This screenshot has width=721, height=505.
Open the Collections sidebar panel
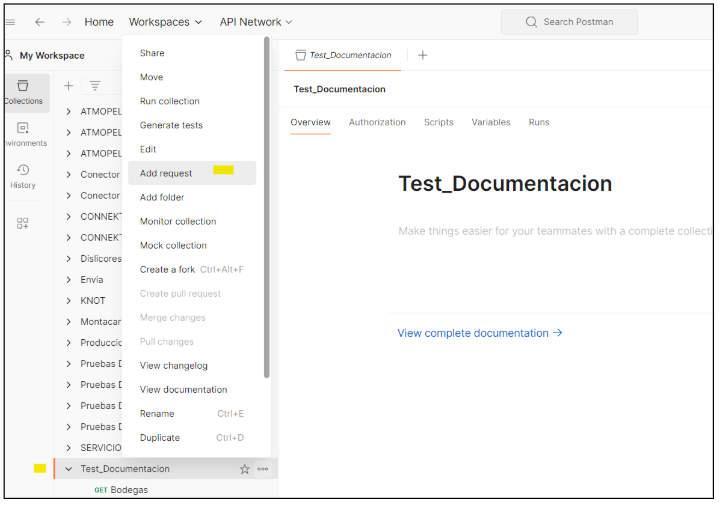point(23,92)
